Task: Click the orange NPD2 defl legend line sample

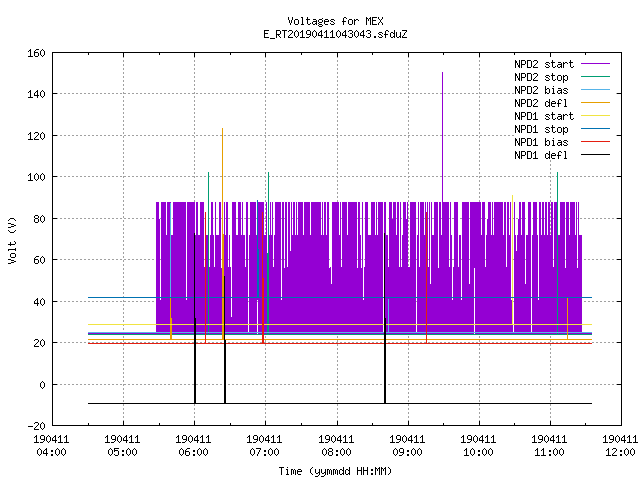Action: [x=595, y=103]
